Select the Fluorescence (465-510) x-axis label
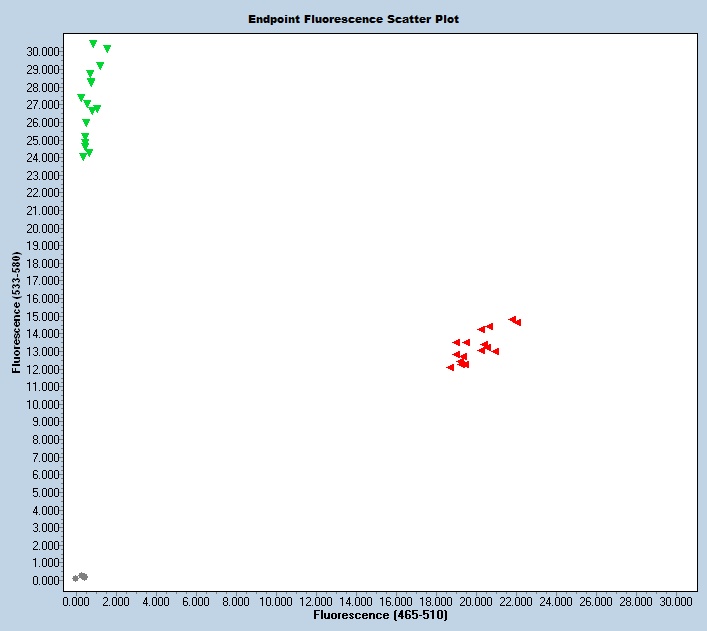This screenshot has height=631, width=707. coord(380,615)
